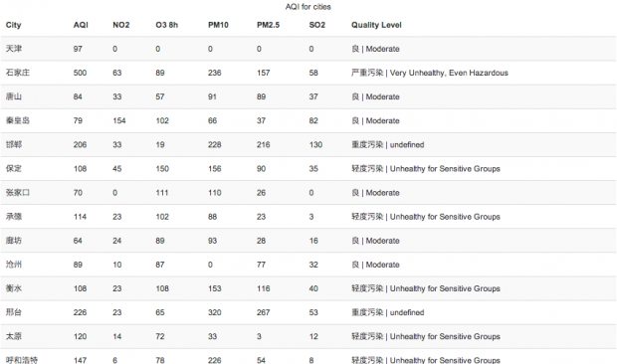617x364 pixels.
Task: Select the city name 唐山
Action: [x=14, y=96]
